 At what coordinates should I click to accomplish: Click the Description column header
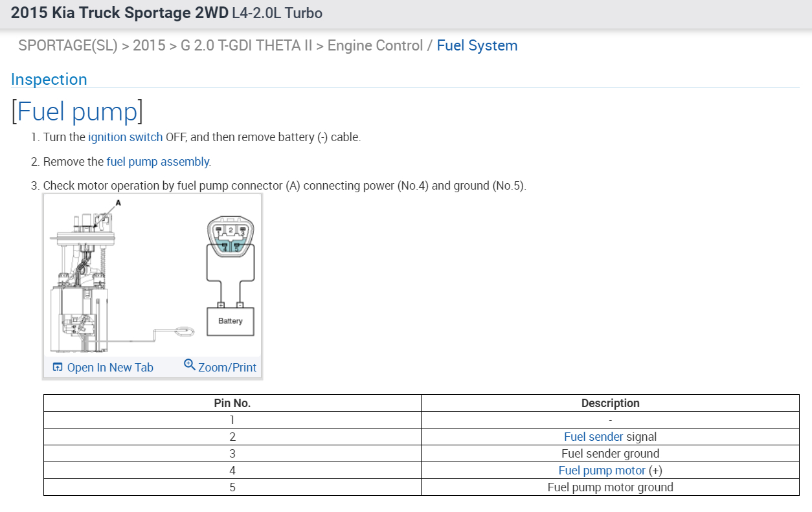(610, 403)
